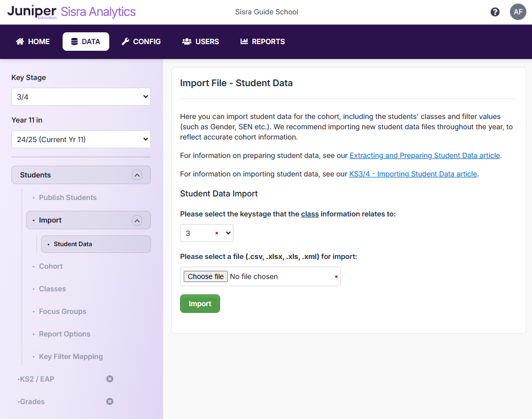
Task: Open the Key Stage dropdown
Action: tap(81, 96)
